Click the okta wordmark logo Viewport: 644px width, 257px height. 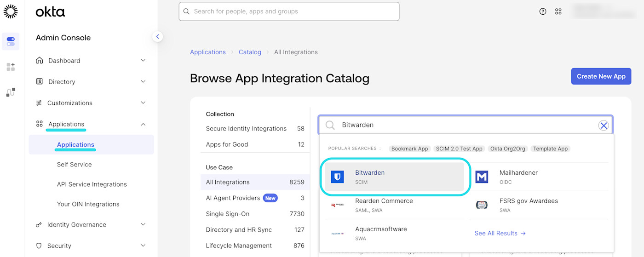tap(50, 12)
